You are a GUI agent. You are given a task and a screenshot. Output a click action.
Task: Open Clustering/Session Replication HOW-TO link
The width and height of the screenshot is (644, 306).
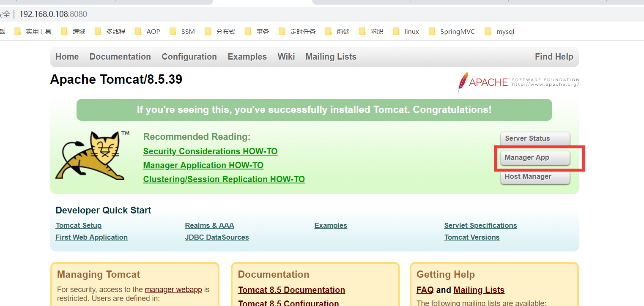(x=224, y=179)
